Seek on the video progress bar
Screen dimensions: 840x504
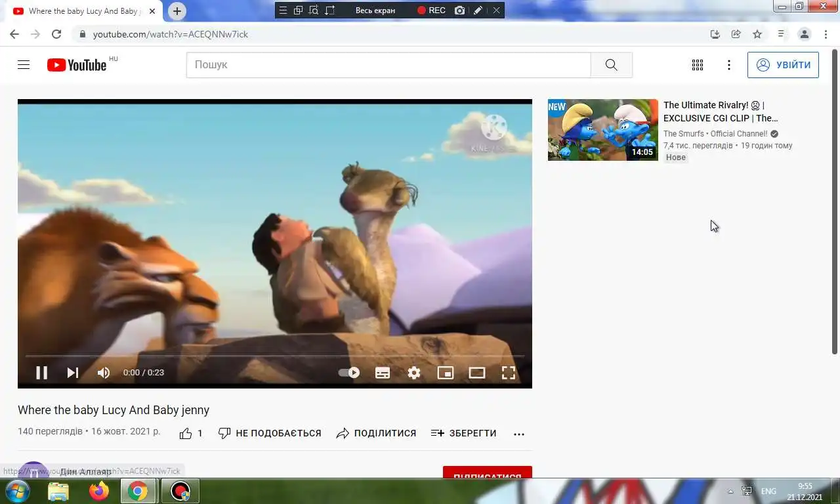coord(275,356)
